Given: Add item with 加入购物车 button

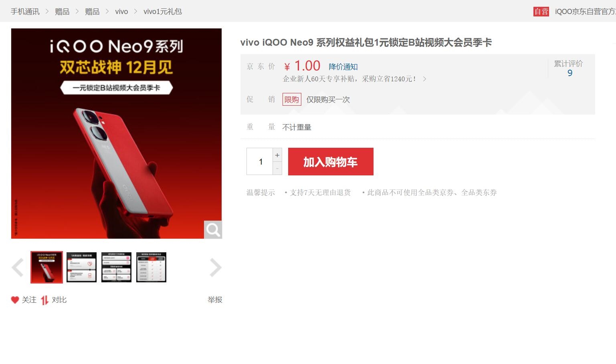Looking at the screenshot, I should tap(331, 161).
